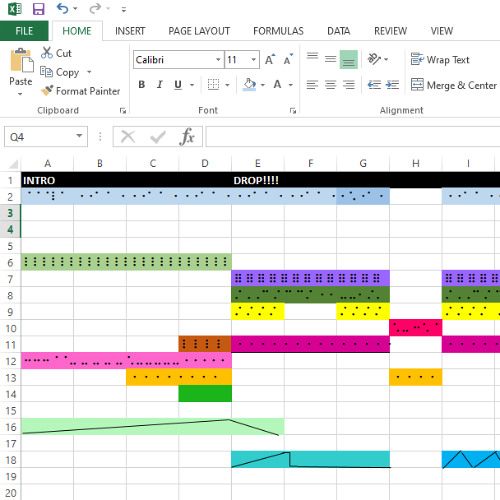Apply the Fill Color bucket swatch
Image resolution: width=500 pixels, height=500 pixels.
(250, 85)
